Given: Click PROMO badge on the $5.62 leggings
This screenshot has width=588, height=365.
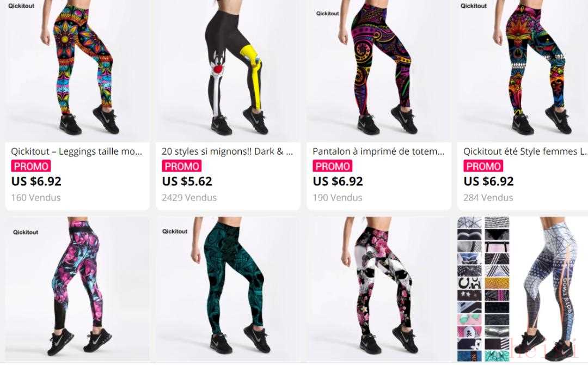Looking at the screenshot, I should tap(181, 166).
